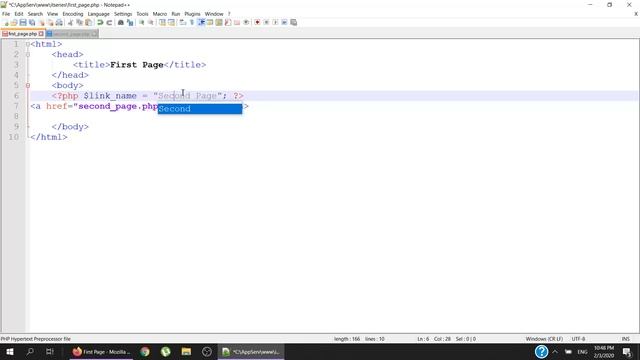Screen dimensions: 640x360
Task: Click the Redo toolbar icon
Action: [109, 22]
